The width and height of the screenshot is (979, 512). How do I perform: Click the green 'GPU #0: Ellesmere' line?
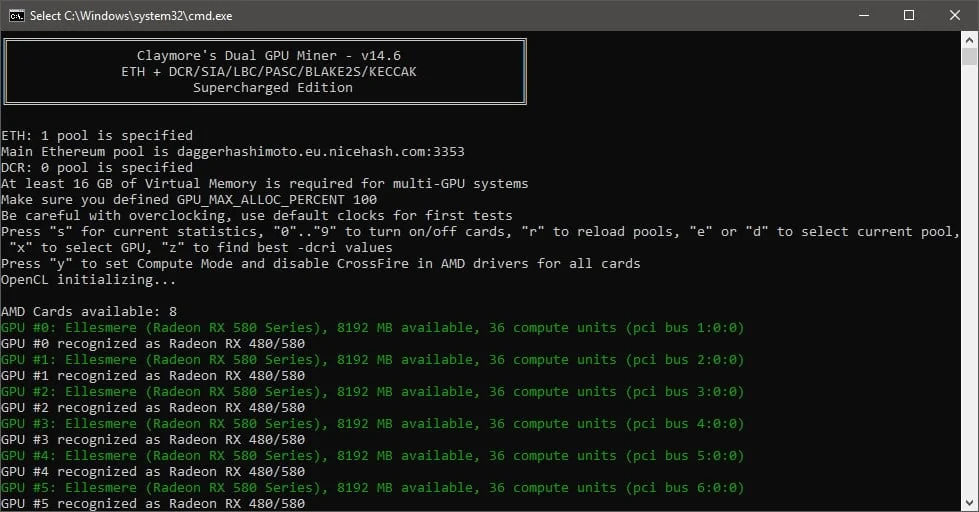[x=372, y=327]
